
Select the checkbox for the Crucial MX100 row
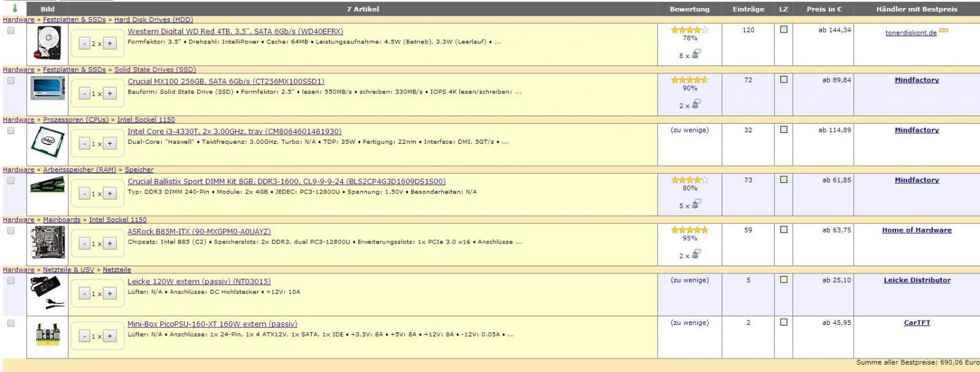click(10, 80)
